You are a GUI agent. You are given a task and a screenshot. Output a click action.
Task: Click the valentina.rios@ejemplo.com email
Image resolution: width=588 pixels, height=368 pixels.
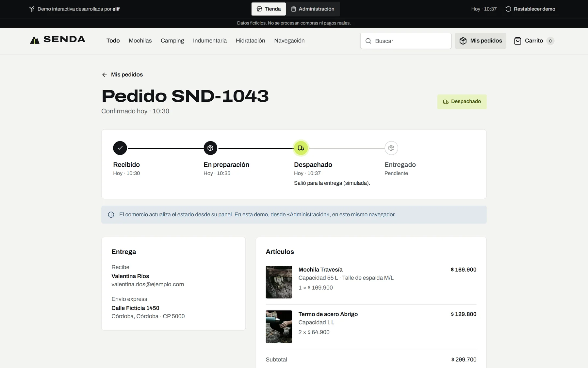coord(148,284)
